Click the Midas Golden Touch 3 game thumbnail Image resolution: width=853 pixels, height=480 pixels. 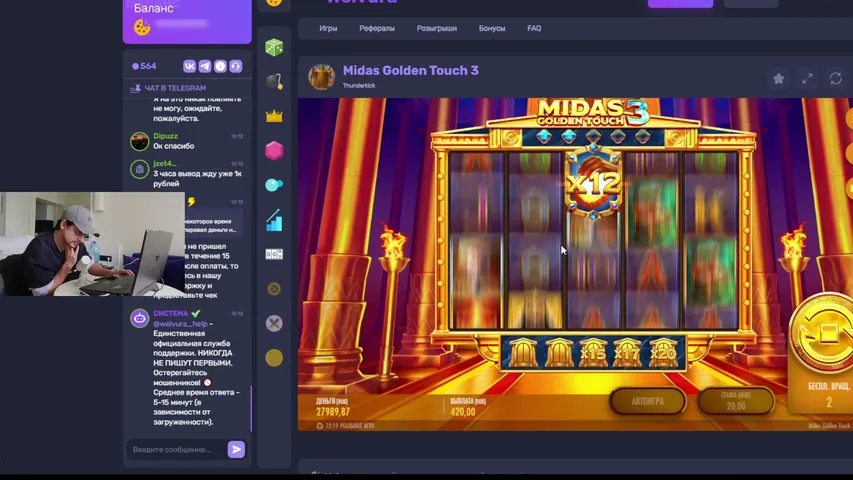coord(322,77)
